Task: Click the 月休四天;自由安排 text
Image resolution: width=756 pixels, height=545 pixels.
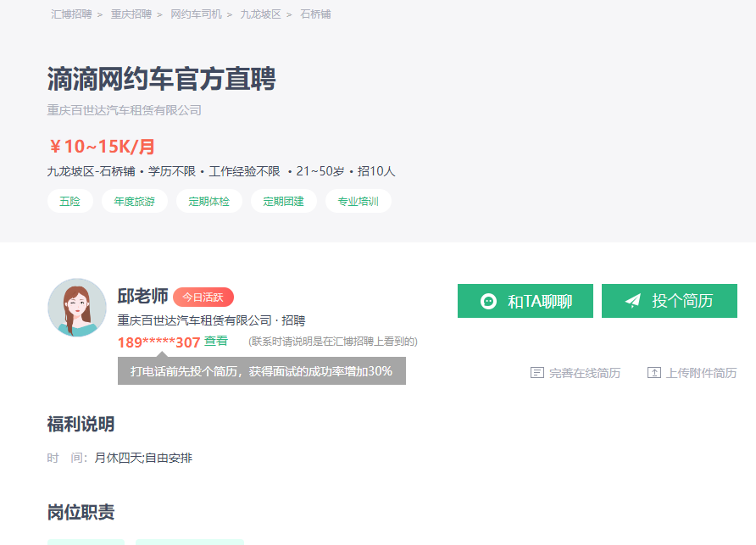Action: 143,458
